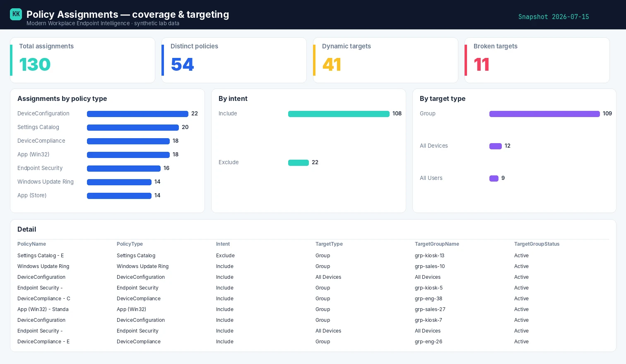Click target group grp-sales-10
The width and height of the screenshot is (626, 364).
430,266
